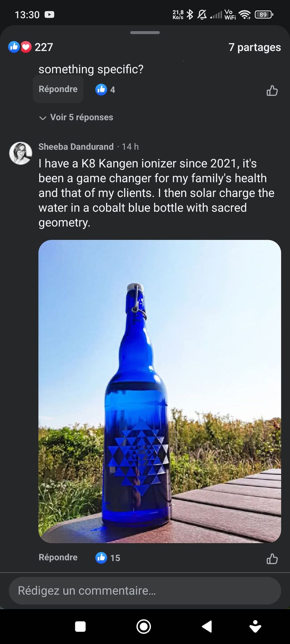Open the cobalt blue bottle photo
This screenshot has height=644, width=290.
click(x=160, y=391)
